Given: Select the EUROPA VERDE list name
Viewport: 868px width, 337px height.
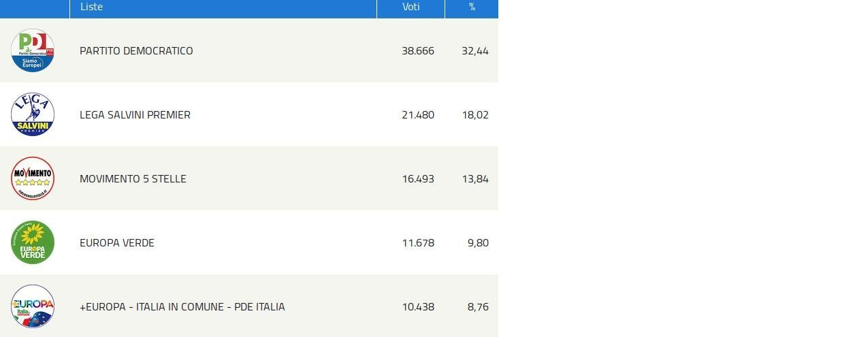Looking at the screenshot, I should (x=117, y=243).
